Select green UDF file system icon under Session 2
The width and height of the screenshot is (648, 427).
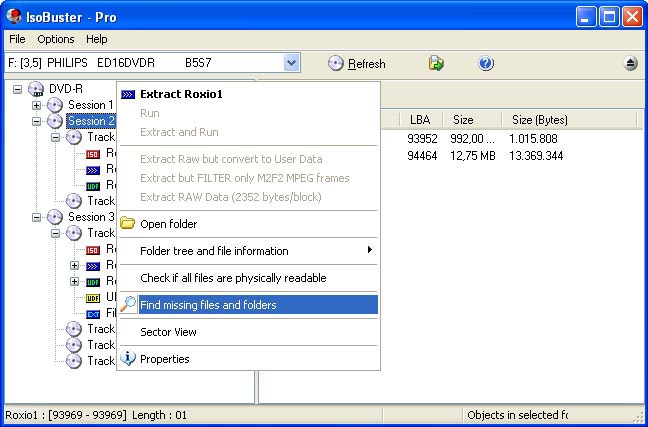(x=93, y=186)
